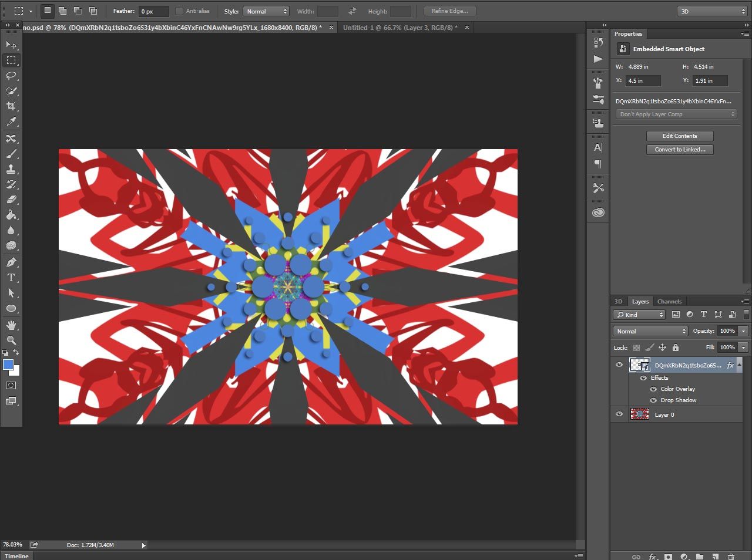Open the Timeline panel tab

[x=16, y=556]
